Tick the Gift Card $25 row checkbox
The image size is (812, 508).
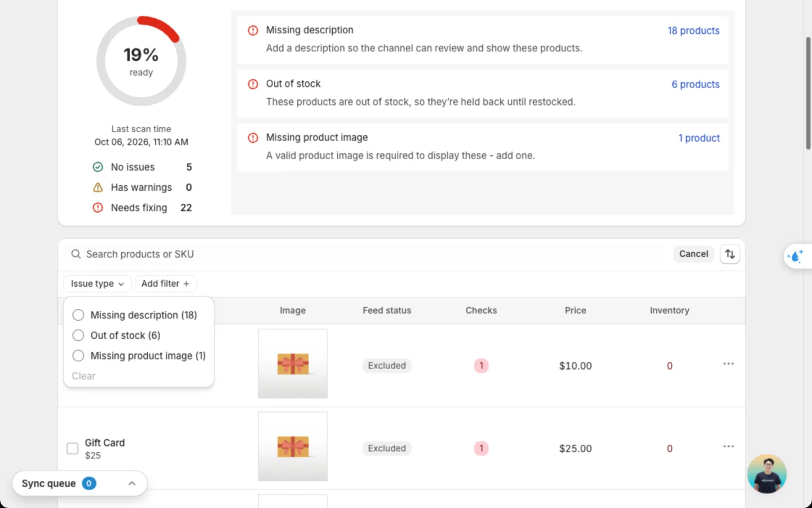(72, 448)
